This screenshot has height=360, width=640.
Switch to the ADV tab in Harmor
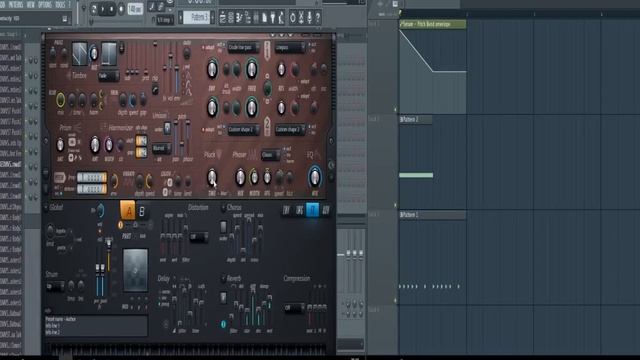(326, 210)
